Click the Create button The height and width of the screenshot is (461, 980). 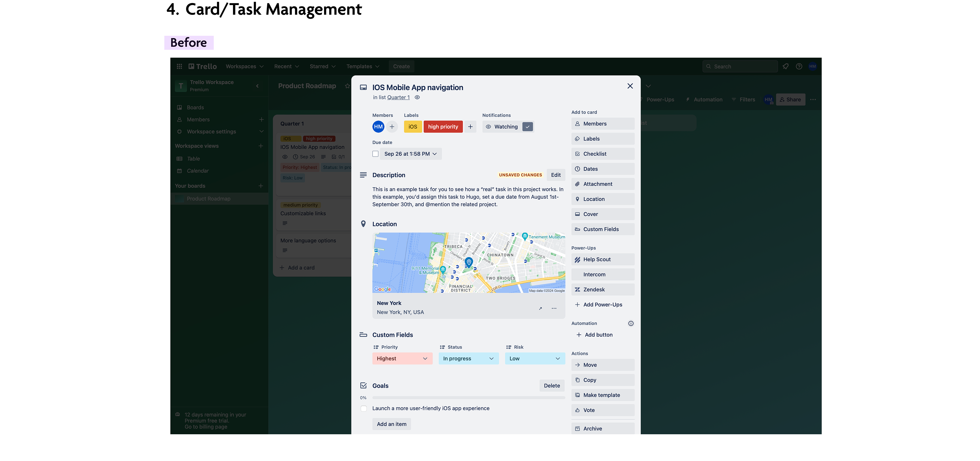tap(401, 66)
